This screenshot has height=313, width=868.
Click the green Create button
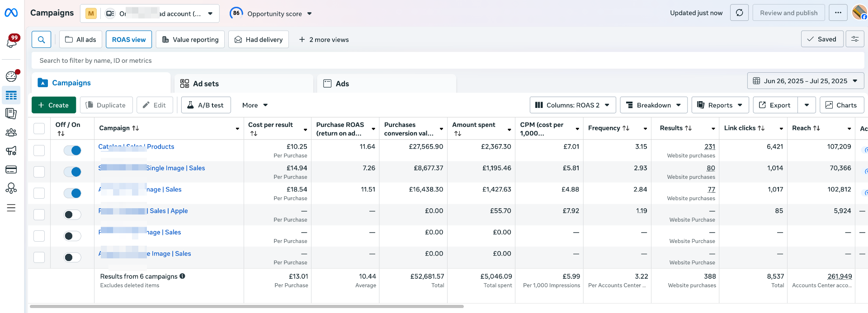coord(53,105)
